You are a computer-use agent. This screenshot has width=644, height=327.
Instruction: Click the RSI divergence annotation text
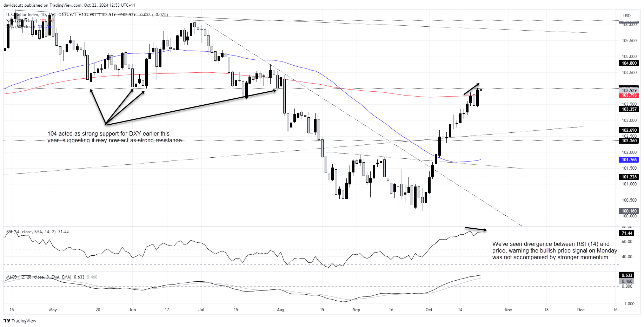[x=555, y=250]
